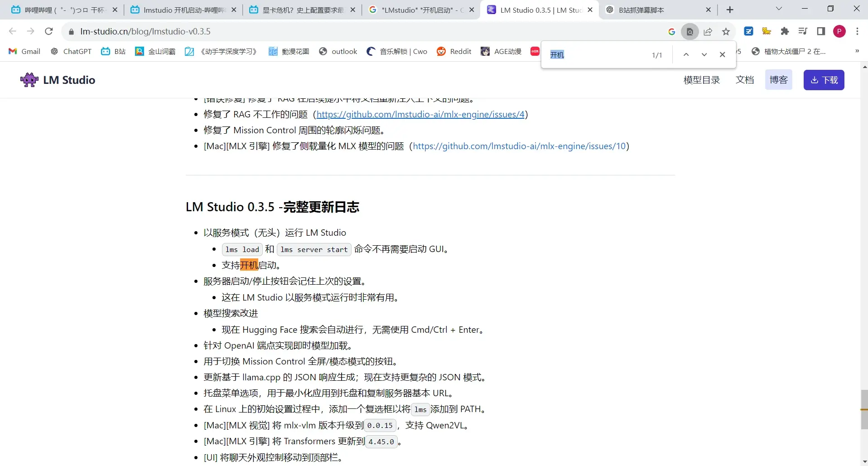Viewport: 868px width, 466px height.
Task: Open the mlx-engine issues/10 link
Action: point(519,146)
